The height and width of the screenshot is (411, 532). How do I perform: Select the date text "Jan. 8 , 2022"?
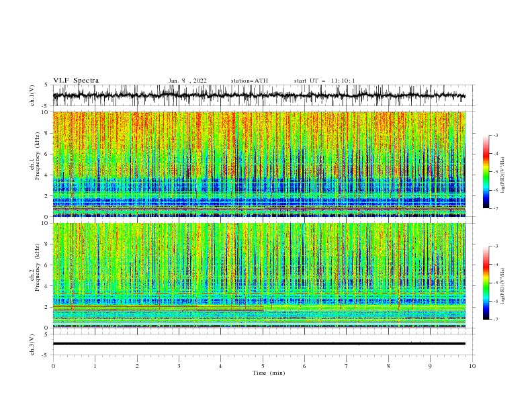click(x=187, y=81)
